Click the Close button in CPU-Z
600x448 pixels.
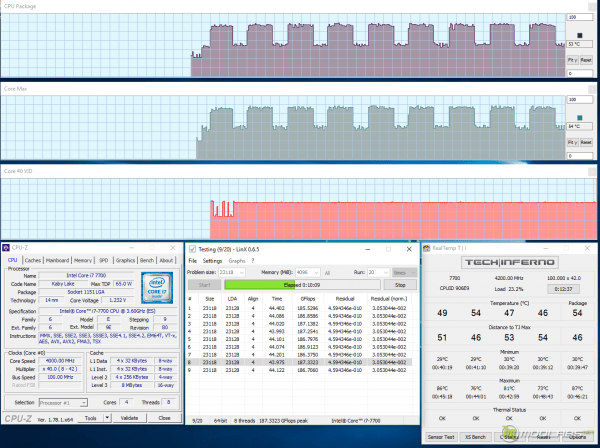(x=165, y=418)
